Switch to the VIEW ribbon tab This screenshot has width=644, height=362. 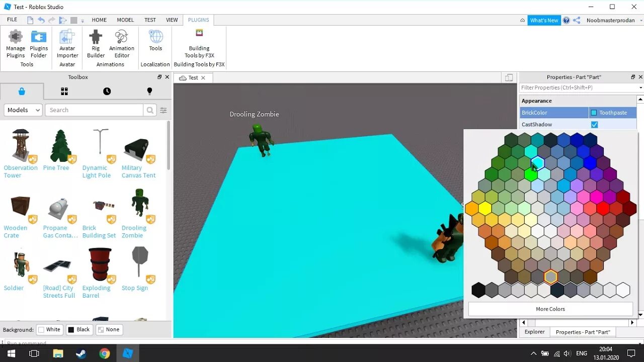172,20
